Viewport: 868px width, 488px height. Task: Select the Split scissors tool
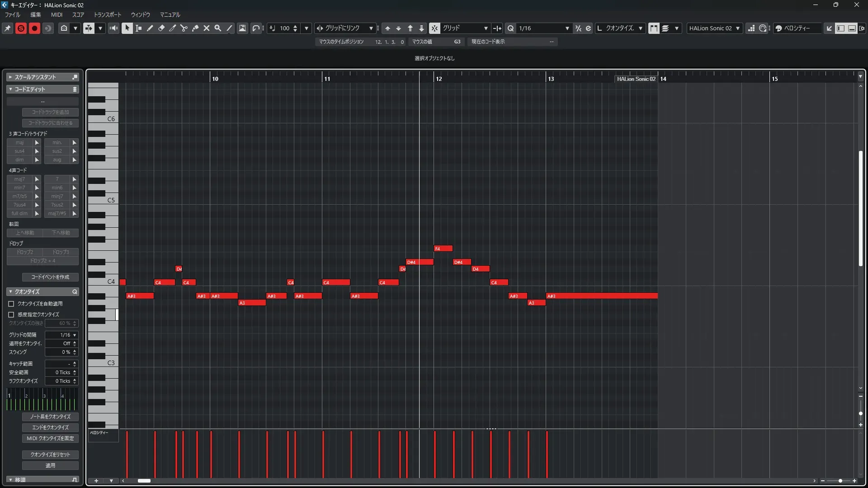point(184,28)
